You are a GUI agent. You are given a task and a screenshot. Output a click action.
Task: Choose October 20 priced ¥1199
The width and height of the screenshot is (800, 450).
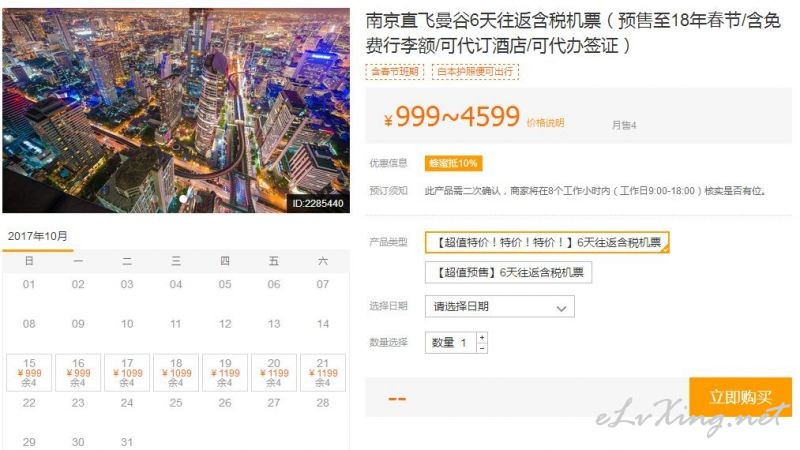(274, 372)
